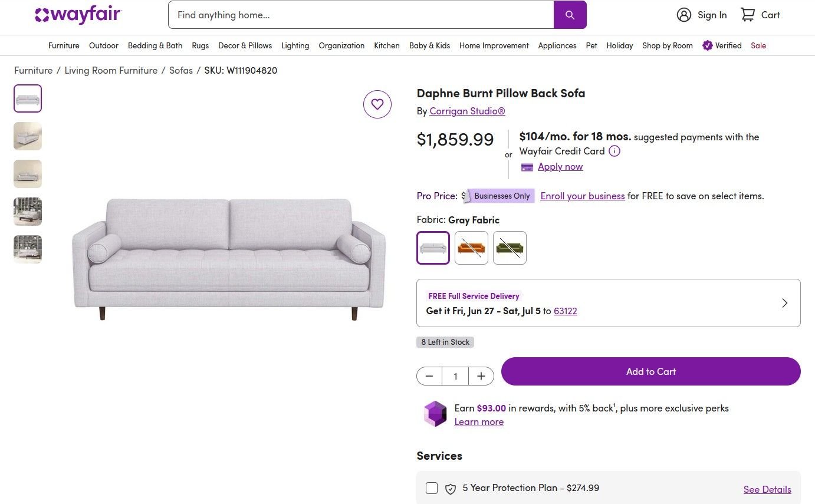Click the Find anything home search field
The height and width of the screenshot is (504, 815).
361,15
